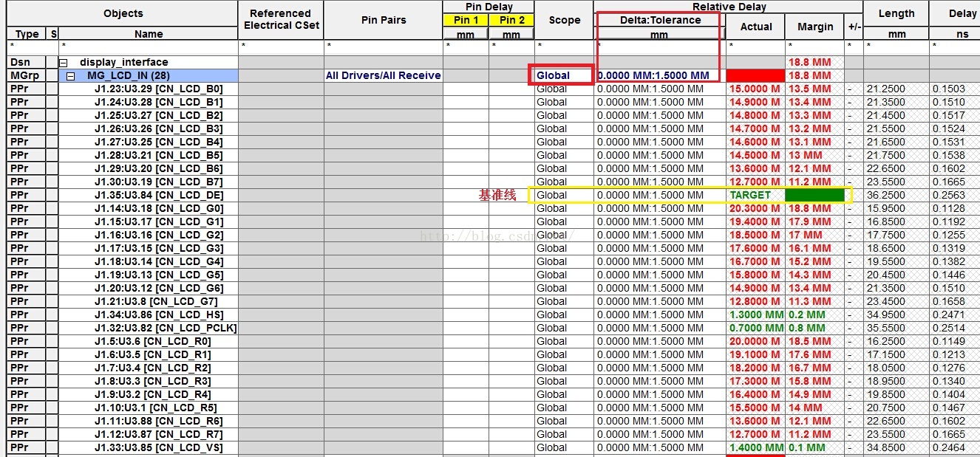This screenshot has width=980, height=457.
Task: Click the Pin 2 yellow column header
Action: [511, 21]
